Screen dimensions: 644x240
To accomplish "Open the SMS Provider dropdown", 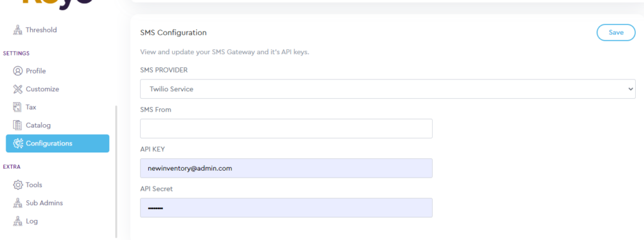I will point(387,89).
